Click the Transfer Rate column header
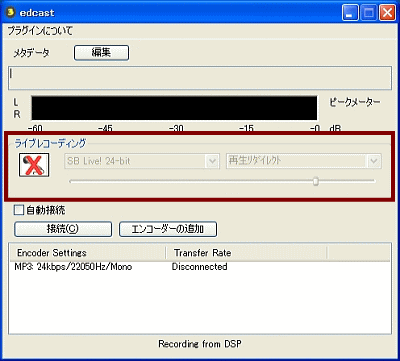Viewport: 400px width, 361px height. [x=246, y=253]
